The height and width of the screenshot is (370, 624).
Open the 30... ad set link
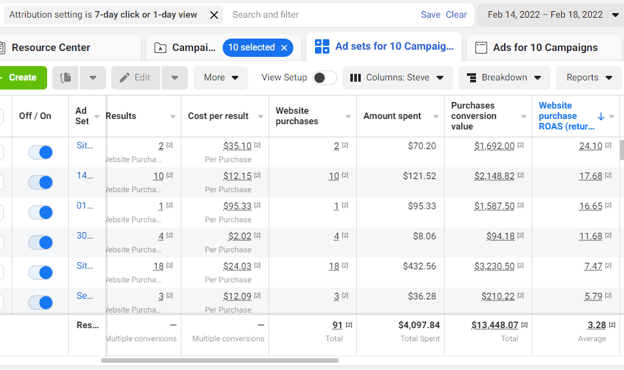point(84,236)
